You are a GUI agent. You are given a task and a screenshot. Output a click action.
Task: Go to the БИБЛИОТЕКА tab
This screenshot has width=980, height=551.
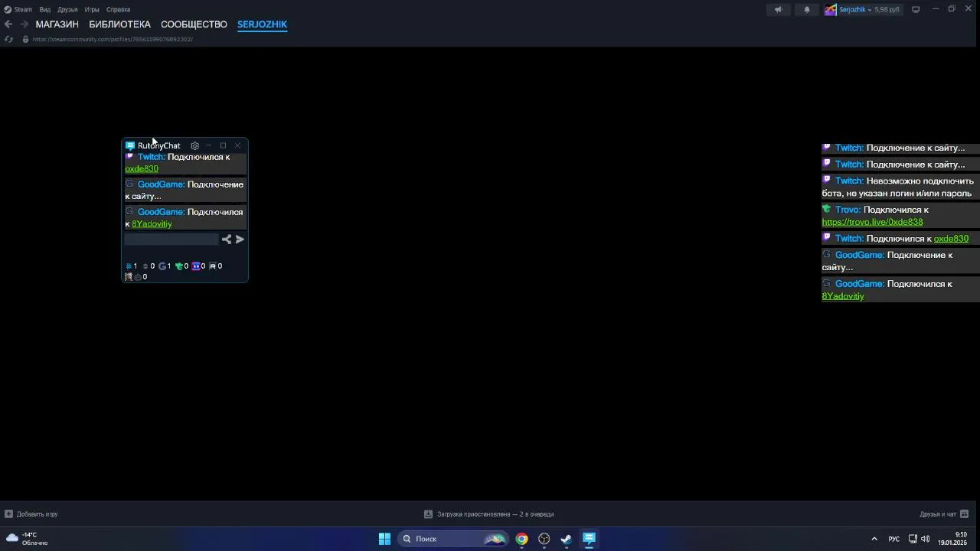[119, 24]
